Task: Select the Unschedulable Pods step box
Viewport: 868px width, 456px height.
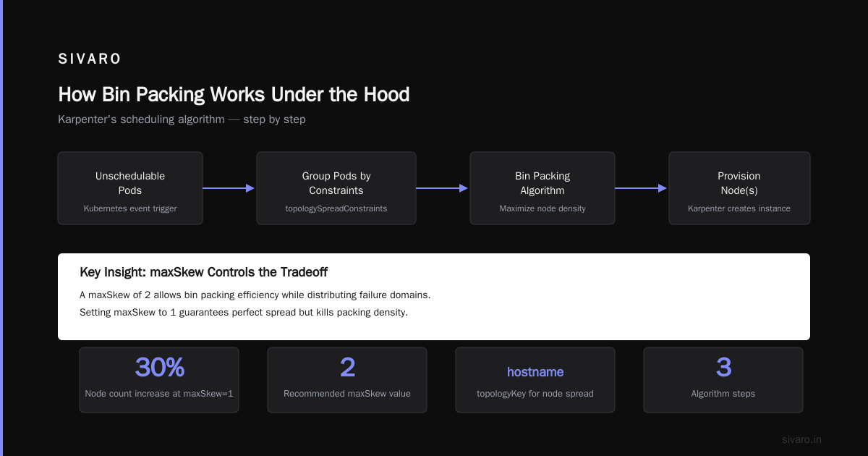Action: [130, 188]
